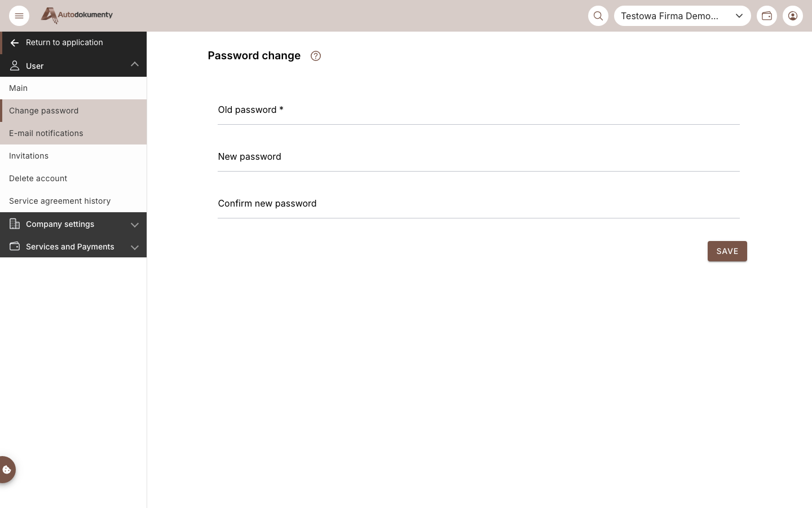This screenshot has width=812, height=508.
Task: Focus the New password field
Action: click(479, 157)
